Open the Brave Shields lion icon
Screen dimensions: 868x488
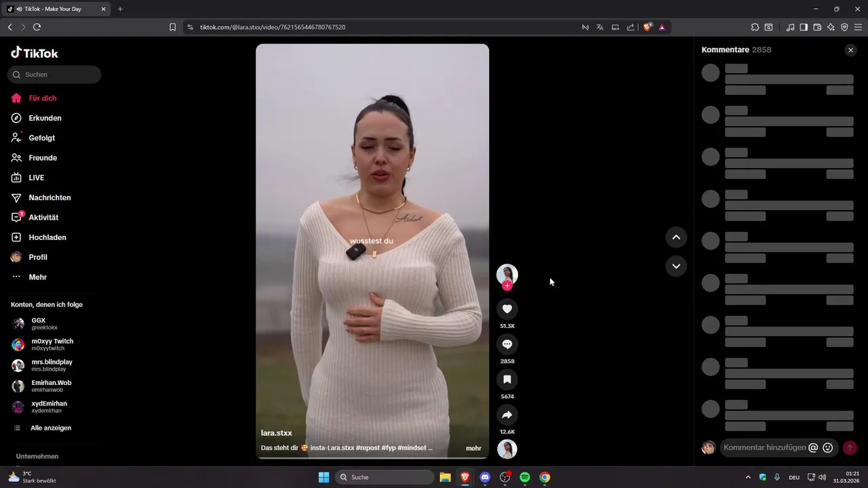[x=647, y=27]
